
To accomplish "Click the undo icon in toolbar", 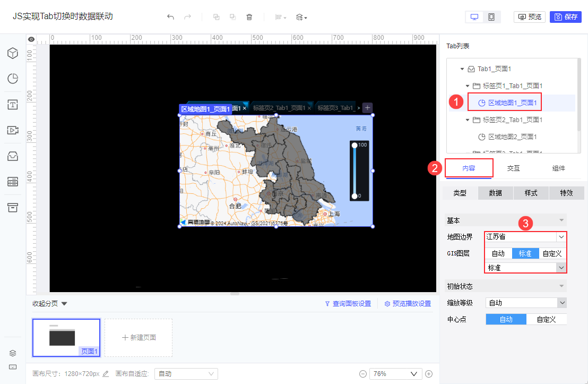I will tap(170, 16).
